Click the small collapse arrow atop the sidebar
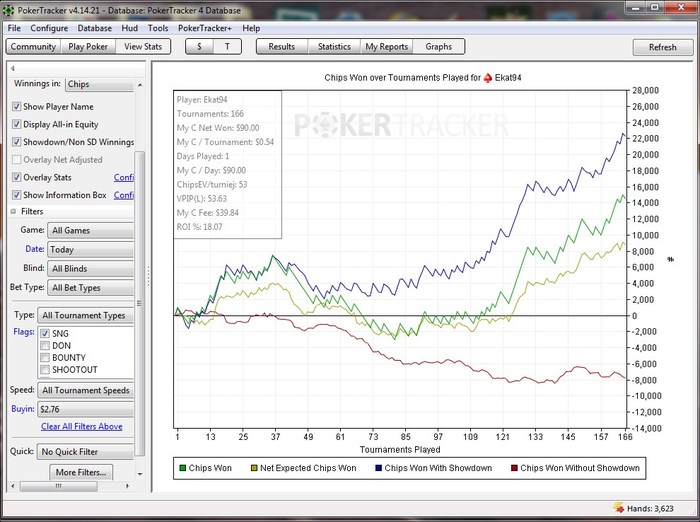The width and height of the screenshot is (700, 522). [x=12, y=68]
